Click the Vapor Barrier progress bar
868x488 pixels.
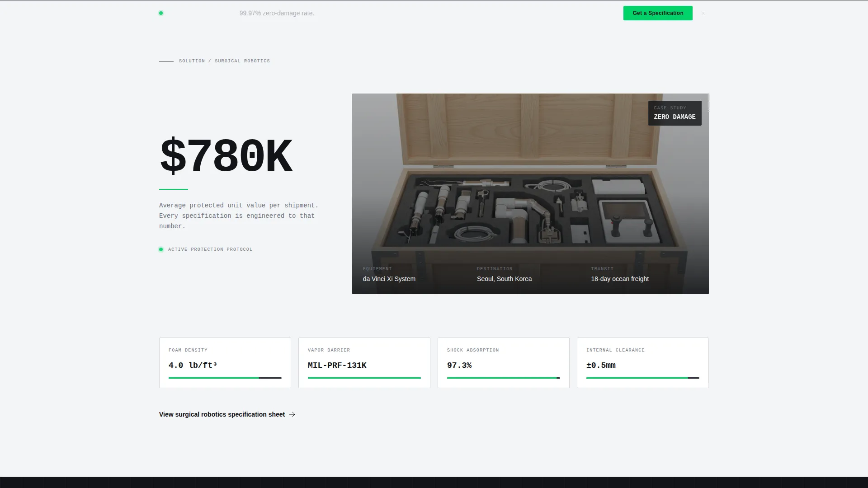[364, 378]
